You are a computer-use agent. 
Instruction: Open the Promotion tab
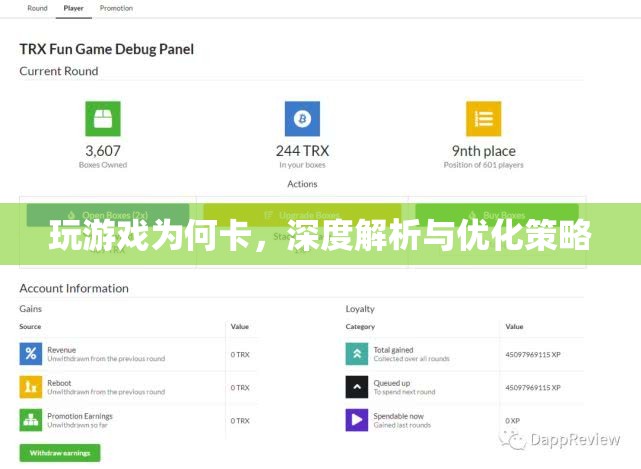click(x=116, y=8)
